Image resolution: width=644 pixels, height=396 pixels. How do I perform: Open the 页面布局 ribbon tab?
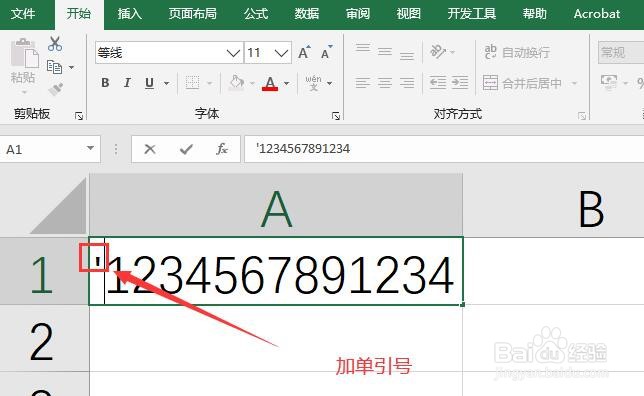[193, 14]
